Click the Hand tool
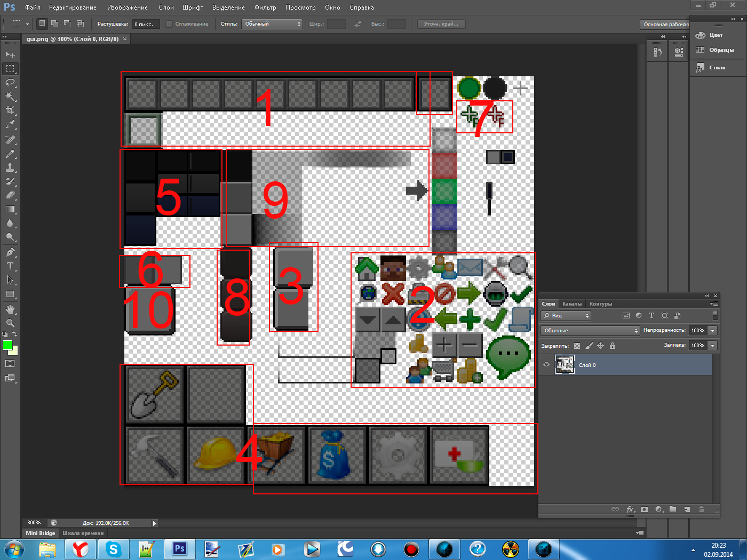The image size is (747, 560). [x=10, y=309]
